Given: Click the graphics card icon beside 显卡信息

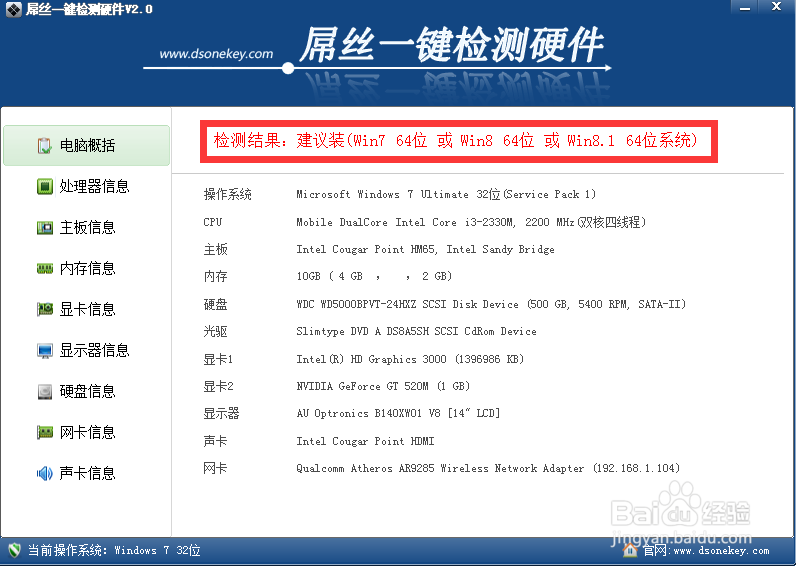Looking at the screenshot, I should pyautogui.click(x=45, y=309).
